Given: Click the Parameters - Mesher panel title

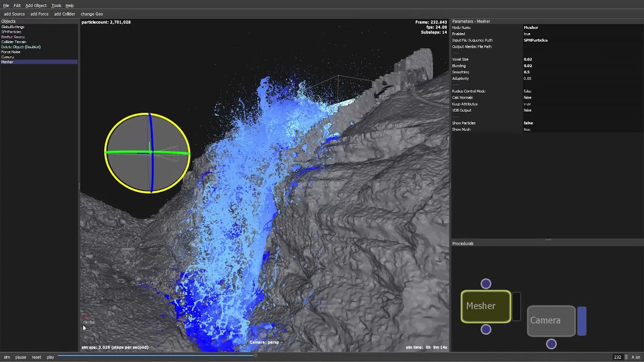Looking at the screenshot, I should tap(471, 22).
